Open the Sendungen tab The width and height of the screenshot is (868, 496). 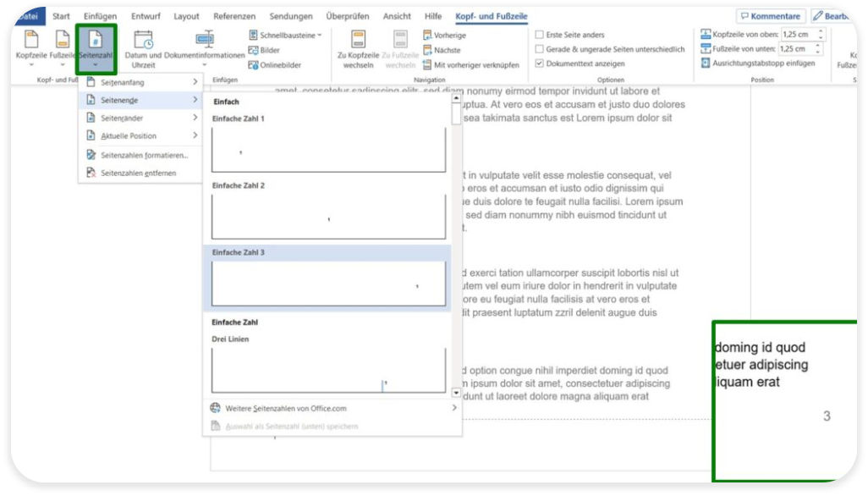291,16
